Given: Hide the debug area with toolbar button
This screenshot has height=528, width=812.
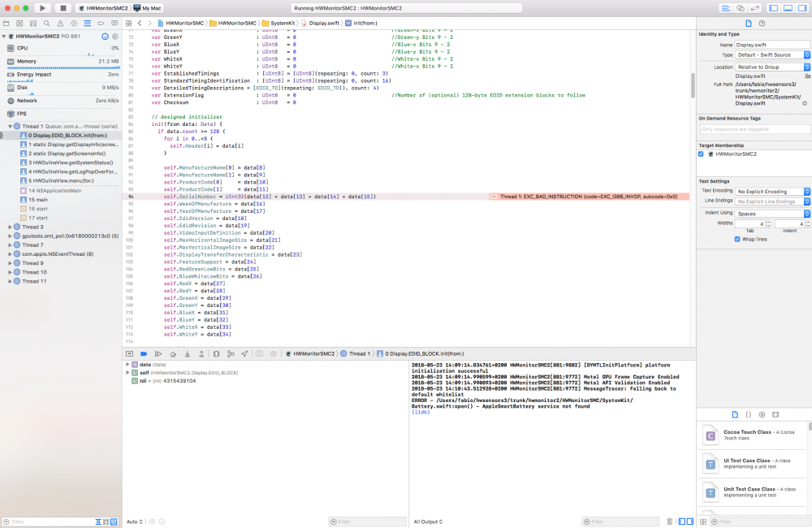Looking at the screenshot, I should click(x=129, y=354).
